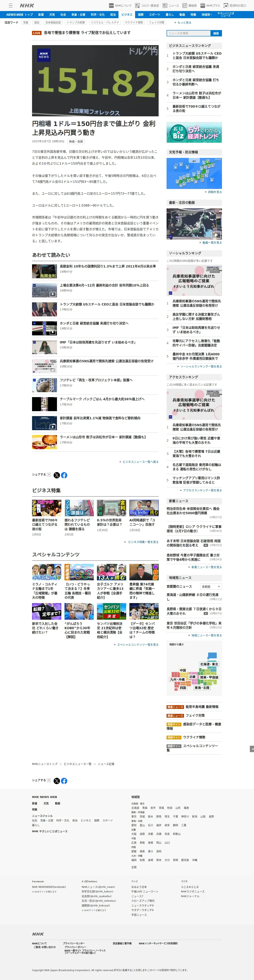The width and height of the screenshot is (254, 980).
Task: Open おはBiz 経済トレンド banner
Action: 194,132
